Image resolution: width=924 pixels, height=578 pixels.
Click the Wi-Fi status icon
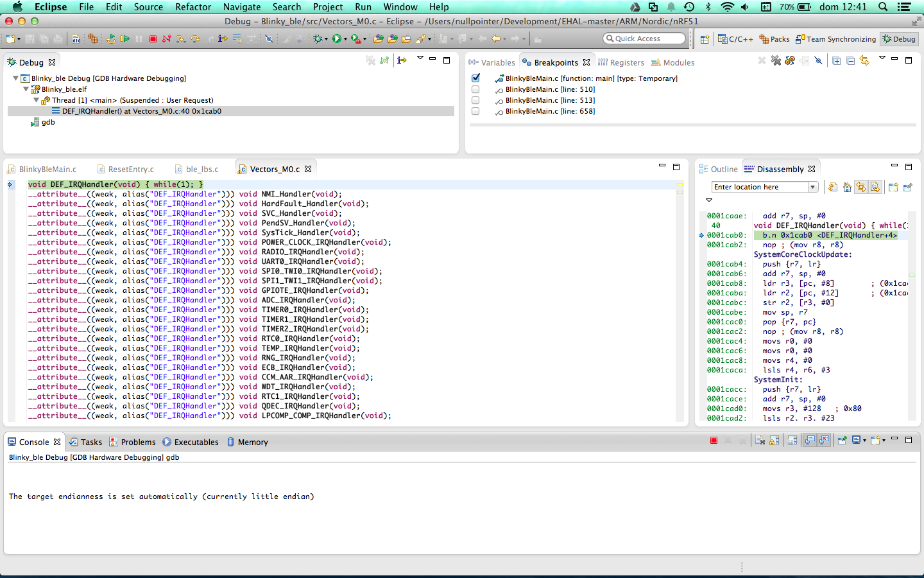(727, 7)
